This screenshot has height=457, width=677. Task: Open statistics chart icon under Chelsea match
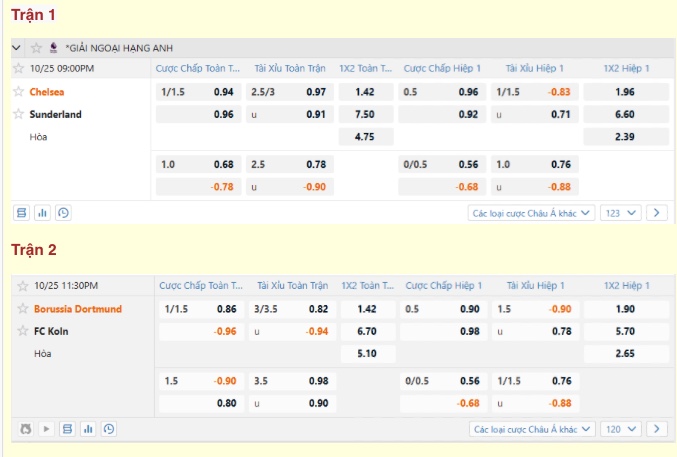[x=42, y=213]
